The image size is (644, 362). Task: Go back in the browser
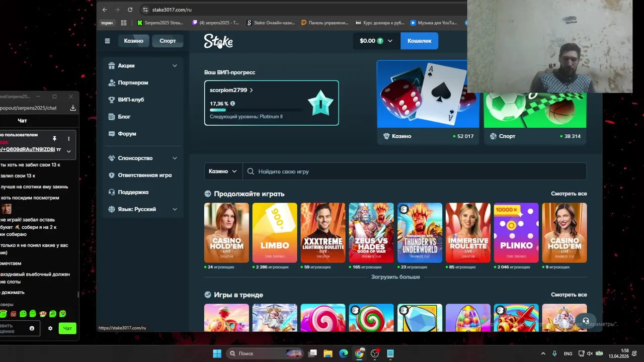point(104,10)
